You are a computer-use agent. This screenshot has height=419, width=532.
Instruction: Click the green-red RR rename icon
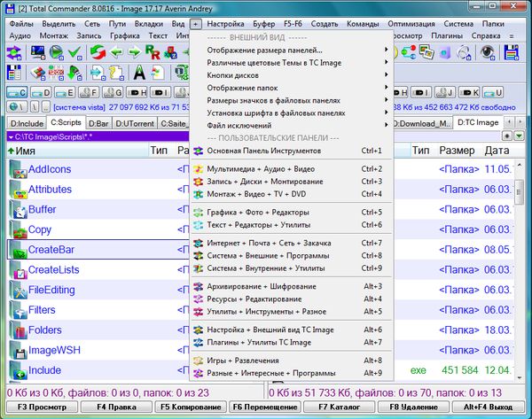pos(153,52)
